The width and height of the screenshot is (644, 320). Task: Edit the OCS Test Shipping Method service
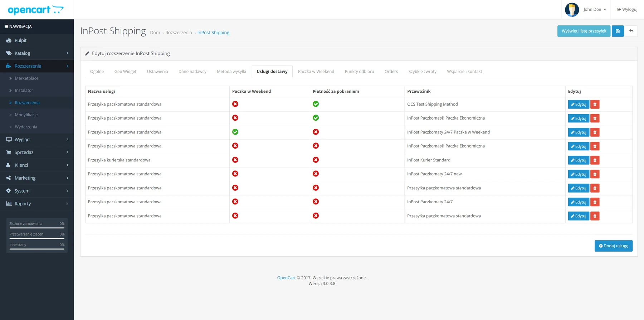(x=579, y=105)
